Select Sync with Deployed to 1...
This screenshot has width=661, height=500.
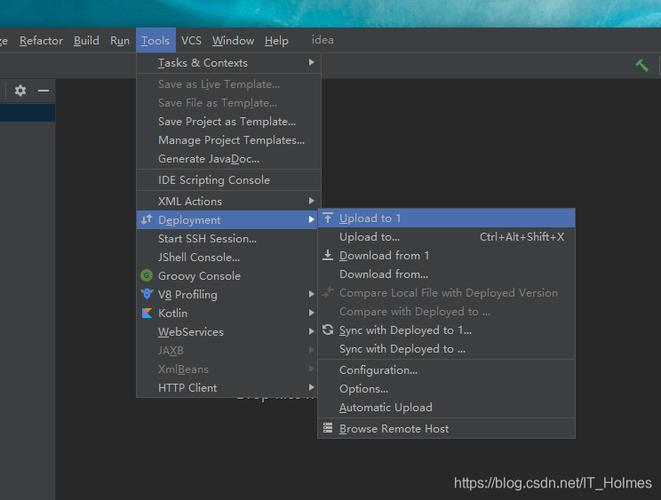446,330
